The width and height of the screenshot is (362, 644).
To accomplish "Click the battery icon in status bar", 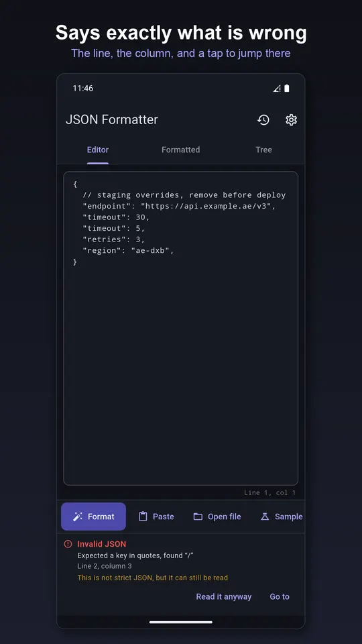I will (x=287, y=89).
